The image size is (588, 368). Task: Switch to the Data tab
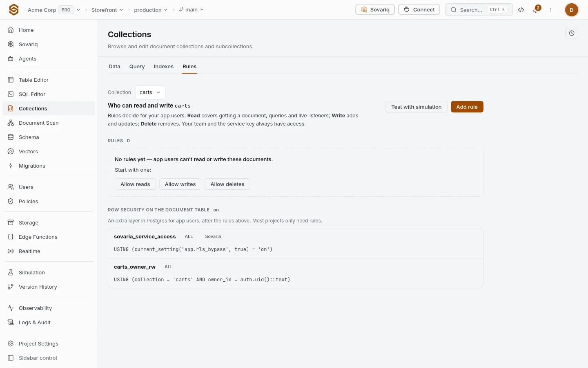(114, 67)
